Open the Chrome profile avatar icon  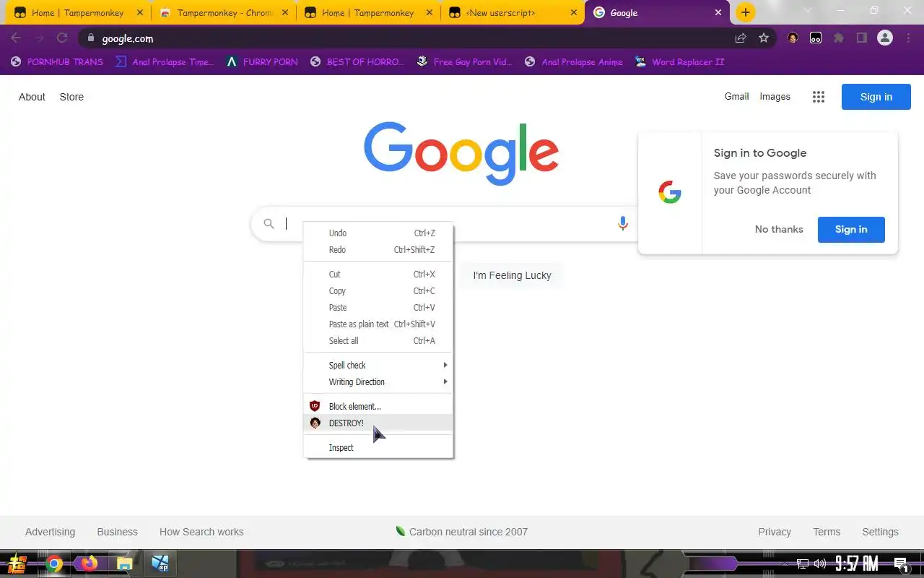click(885, 38)
